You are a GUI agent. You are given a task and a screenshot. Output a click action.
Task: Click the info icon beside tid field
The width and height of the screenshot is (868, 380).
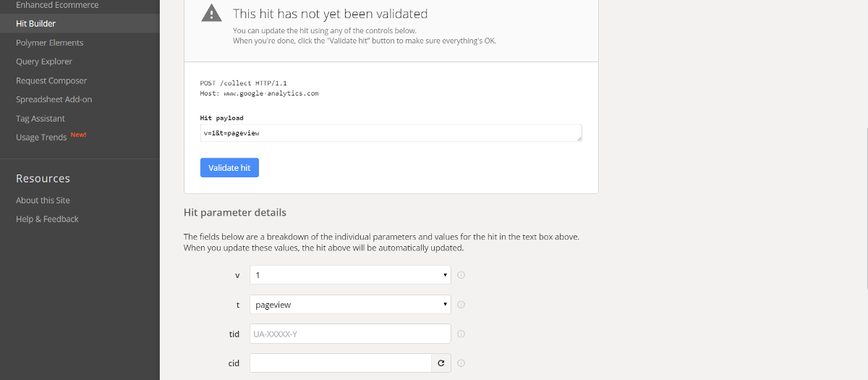coord(461,334)
